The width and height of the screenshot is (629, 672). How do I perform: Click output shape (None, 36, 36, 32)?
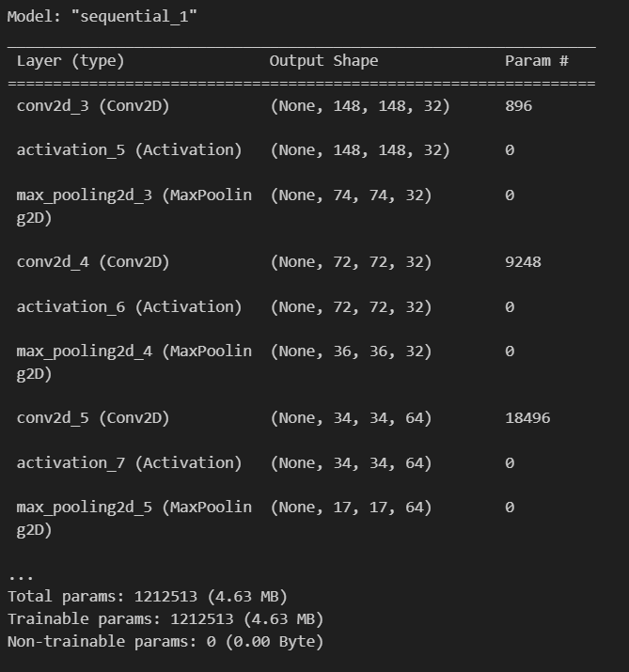pos(351,352)
